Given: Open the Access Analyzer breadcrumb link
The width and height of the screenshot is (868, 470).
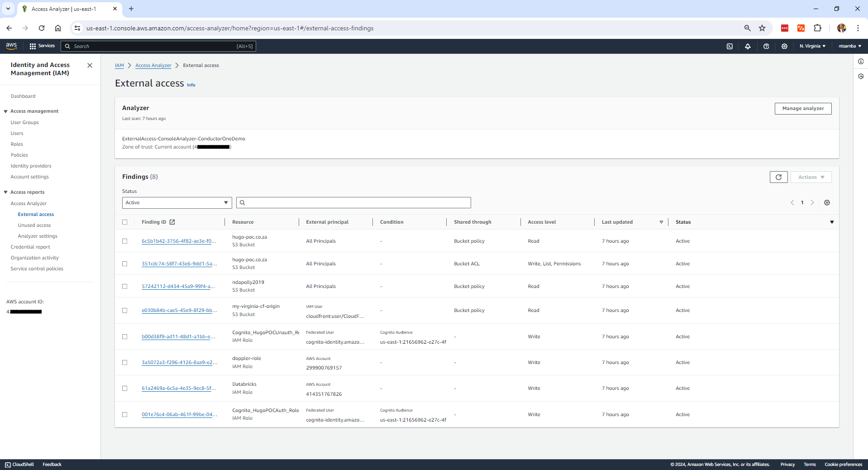Looking at the screenshot, I should 153,66.
